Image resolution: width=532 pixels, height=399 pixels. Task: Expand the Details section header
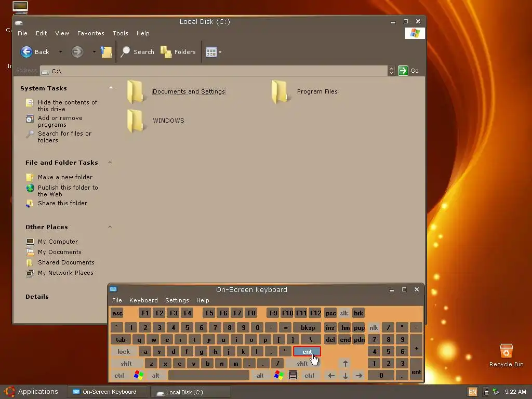click(37, 297)
